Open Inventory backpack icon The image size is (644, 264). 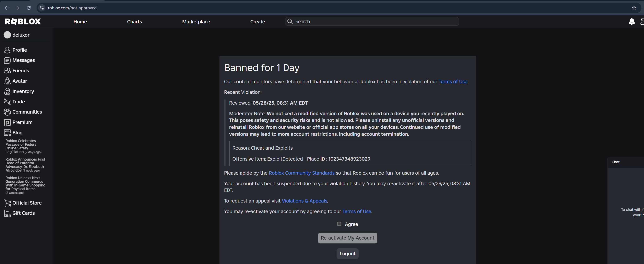(x=7, y=91)
